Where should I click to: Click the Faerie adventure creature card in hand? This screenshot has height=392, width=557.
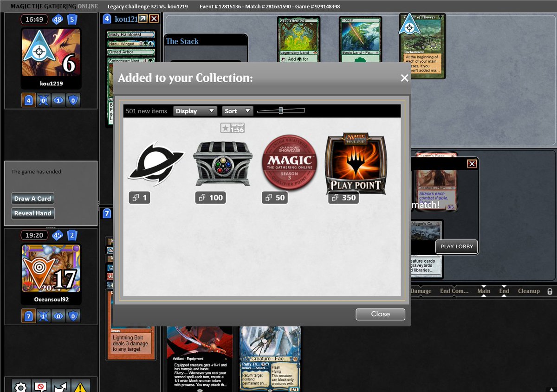pyautogui.click(x=270, y=358)
